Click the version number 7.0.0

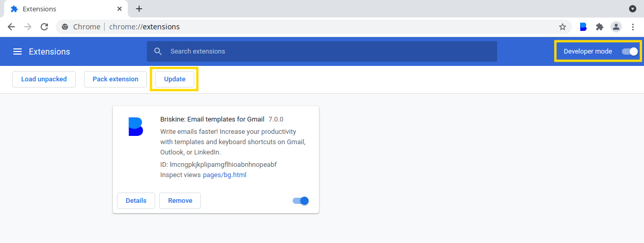click(x=276, y=119)
